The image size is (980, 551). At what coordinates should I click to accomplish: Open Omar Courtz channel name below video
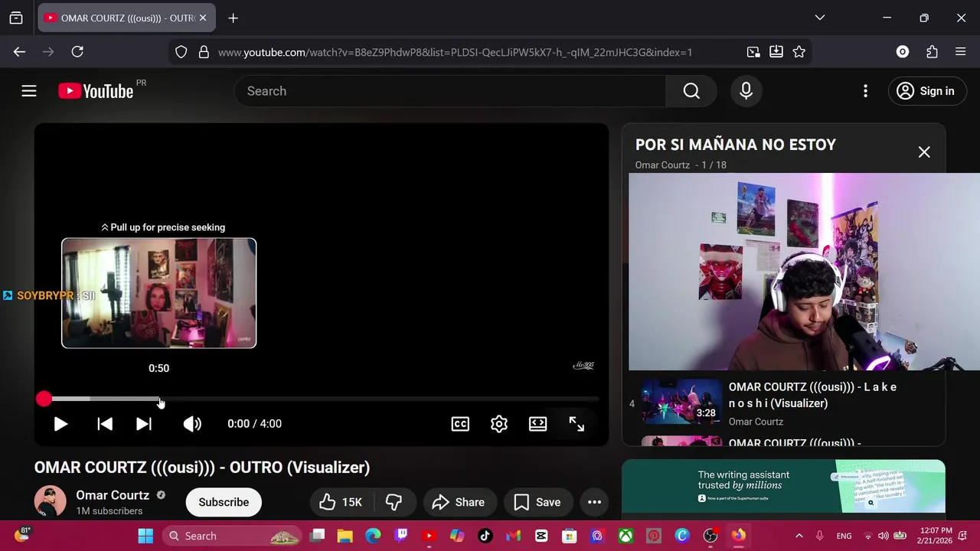(113, 495)
